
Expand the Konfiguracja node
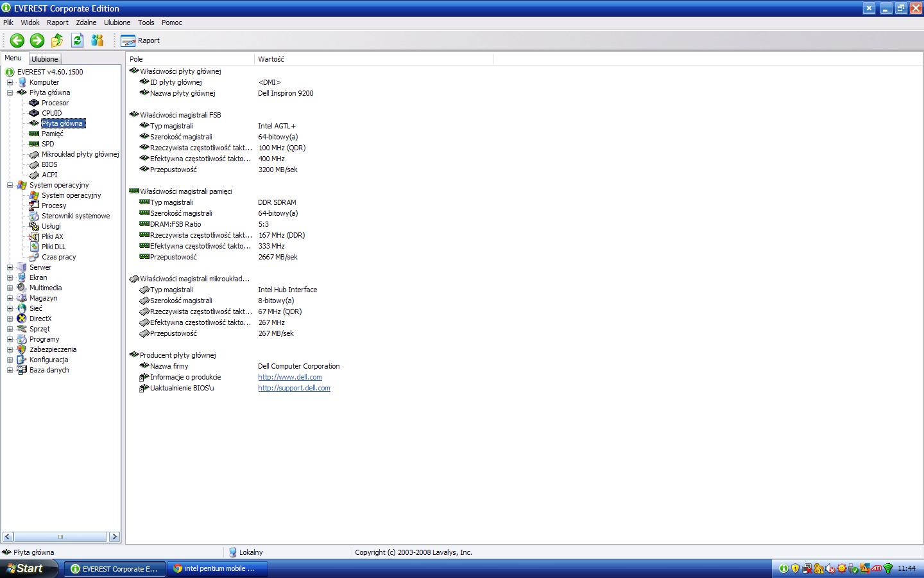coord(10,360)
